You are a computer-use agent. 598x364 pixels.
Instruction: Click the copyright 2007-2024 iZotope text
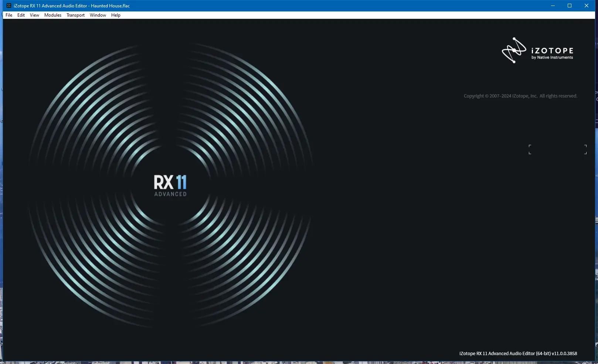pos(520,96)
